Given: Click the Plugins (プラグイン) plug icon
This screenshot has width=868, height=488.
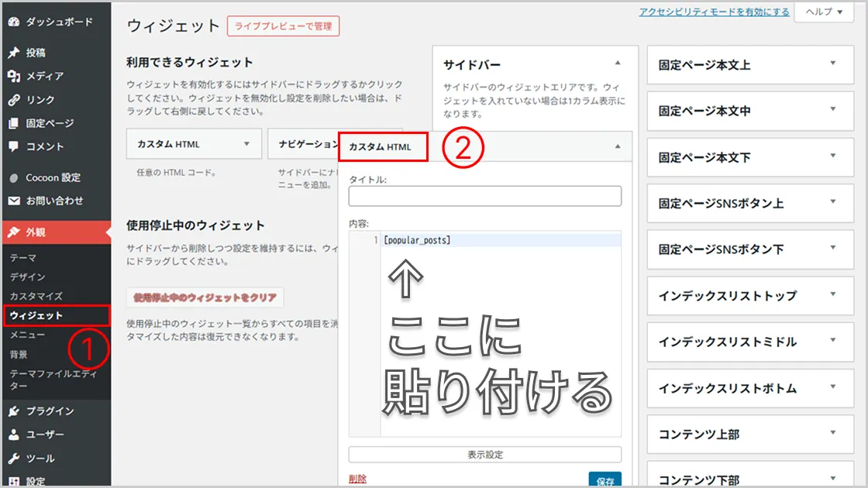Looking at the screenshot, I should coord(13,411).
